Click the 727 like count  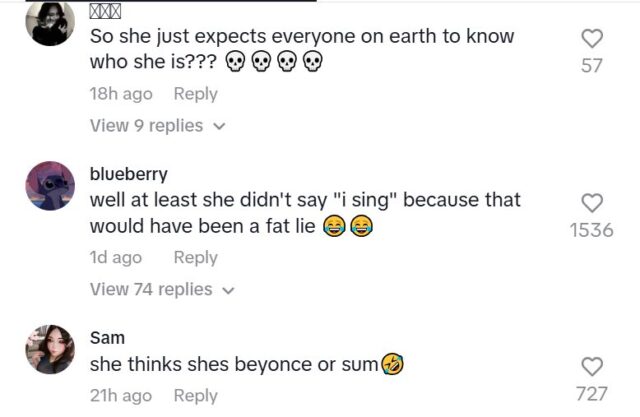[x=592, y=394]
